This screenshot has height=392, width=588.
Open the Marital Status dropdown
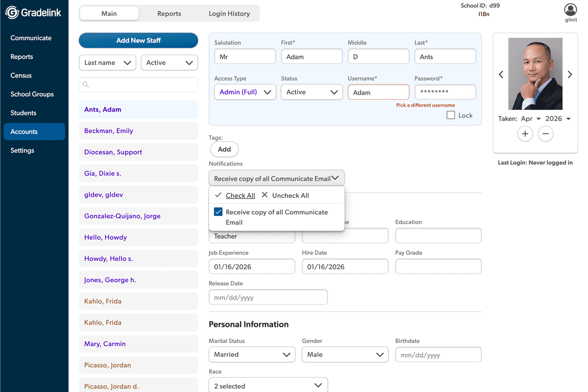pos(252,355)
